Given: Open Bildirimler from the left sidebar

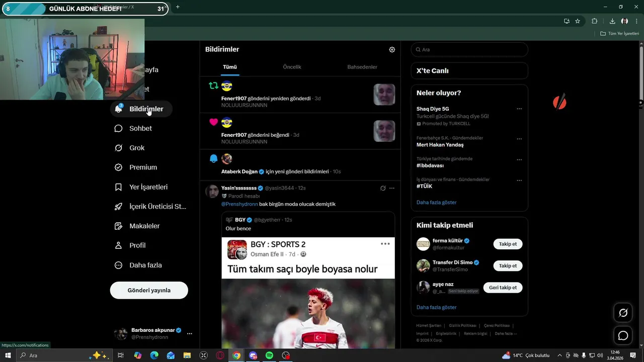Looking at the screenshot, I should (x=141, y=109).
